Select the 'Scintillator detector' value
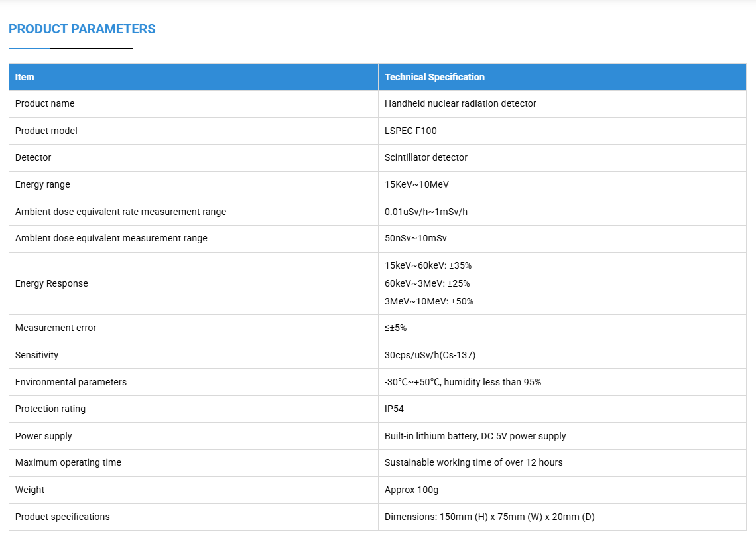Viewport: 756px width, 540px height. (426, 157)
